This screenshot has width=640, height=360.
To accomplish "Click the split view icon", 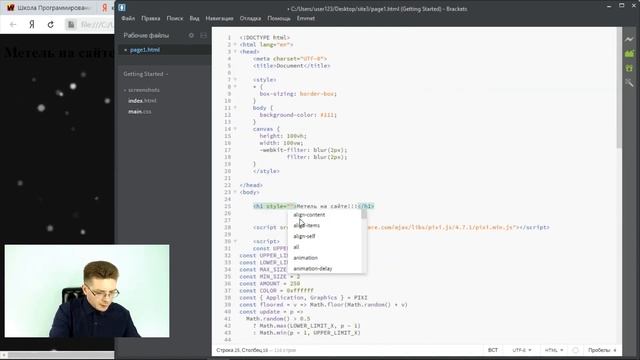I will point(203,36).
